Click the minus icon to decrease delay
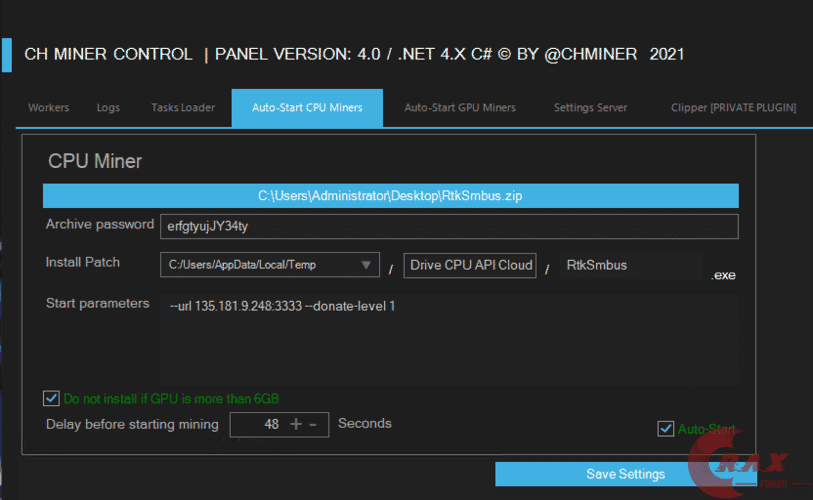 (x=313, y=424)
